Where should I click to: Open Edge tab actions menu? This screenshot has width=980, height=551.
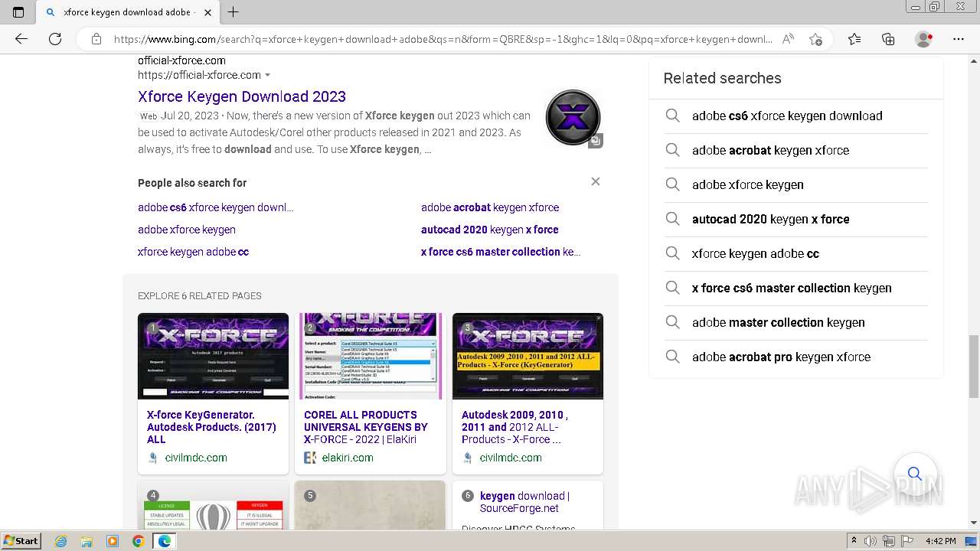click(x=18, y=12)
